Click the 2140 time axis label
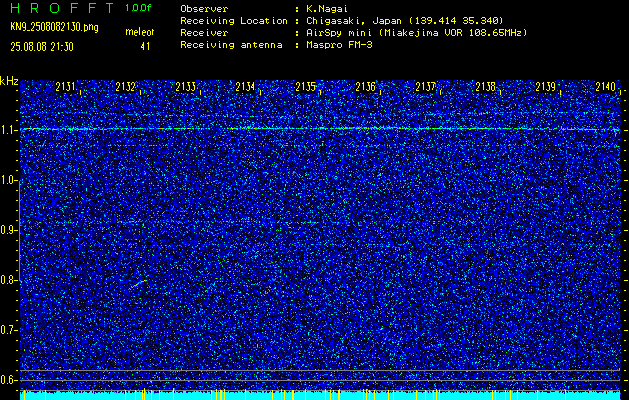Viewport: 629px width, 400px height. [606, 87]
